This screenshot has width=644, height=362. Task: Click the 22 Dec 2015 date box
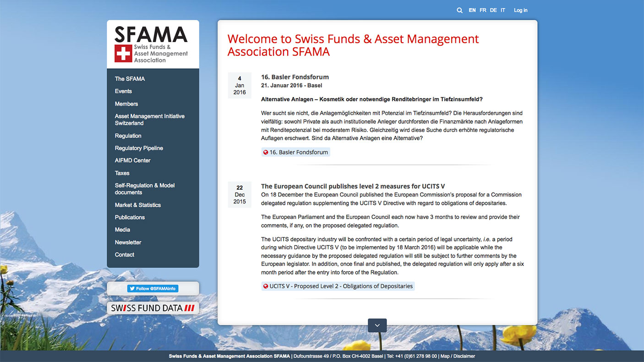pos(240,194)
